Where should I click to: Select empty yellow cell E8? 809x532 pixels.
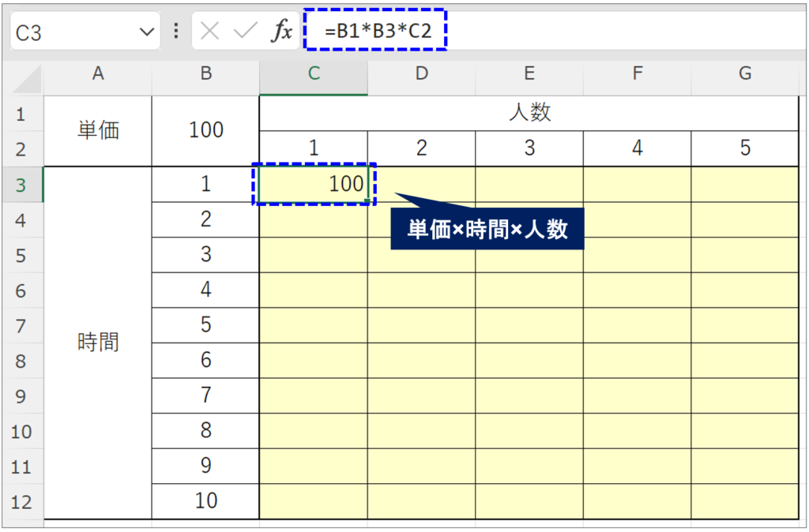point(529,360)
